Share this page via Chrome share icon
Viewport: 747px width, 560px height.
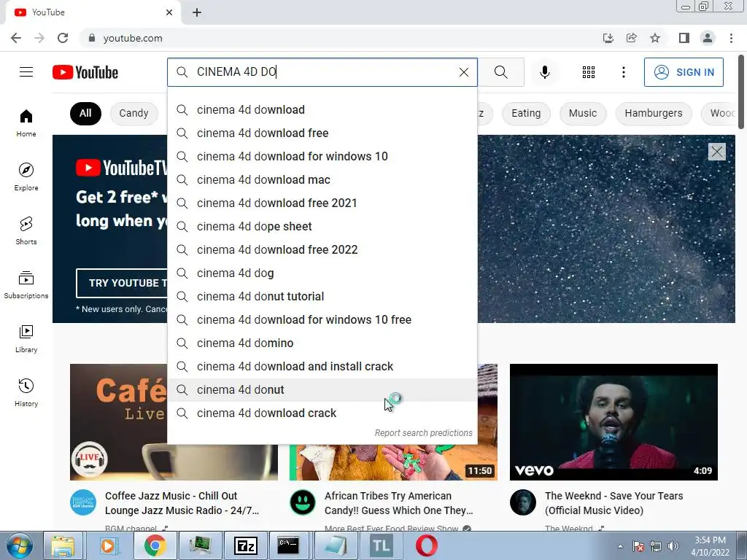(x=631, y=38)
